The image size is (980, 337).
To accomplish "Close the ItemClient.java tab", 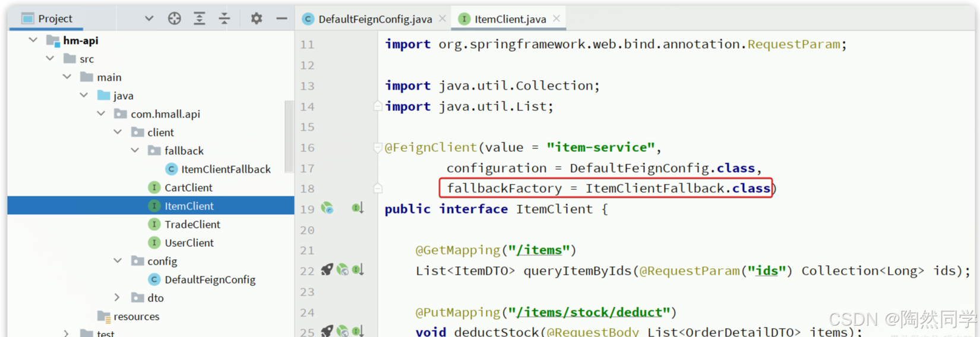I will [x=557, y=18].
